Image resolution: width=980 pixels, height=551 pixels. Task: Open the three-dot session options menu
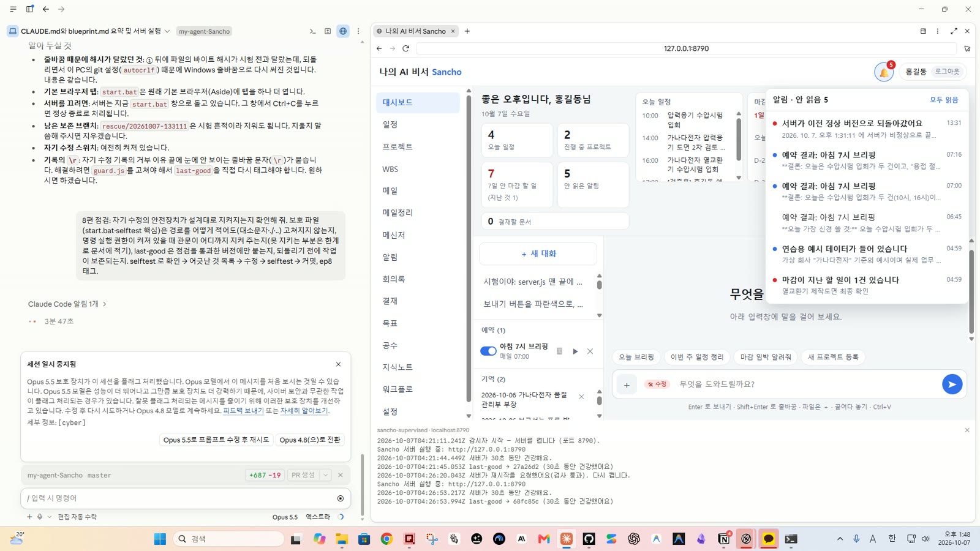click(x=358, y=31)
